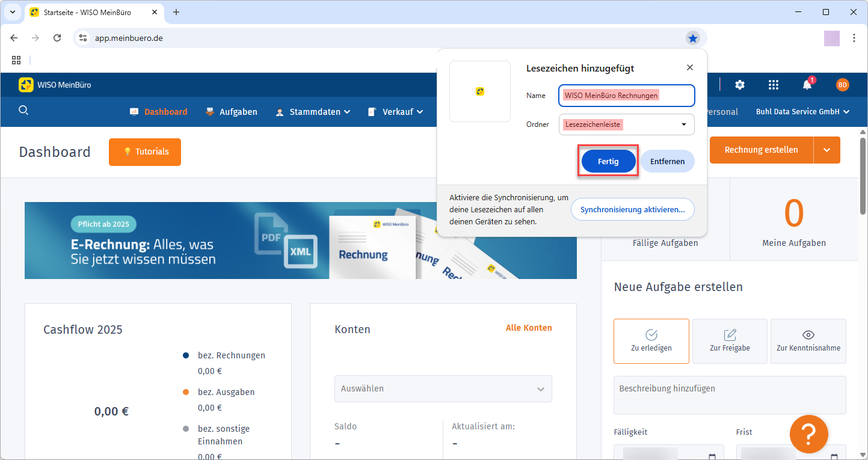Open the tab search dropdown arrow
Viewport: 868px width, 460px height.
tap(12, 12)
